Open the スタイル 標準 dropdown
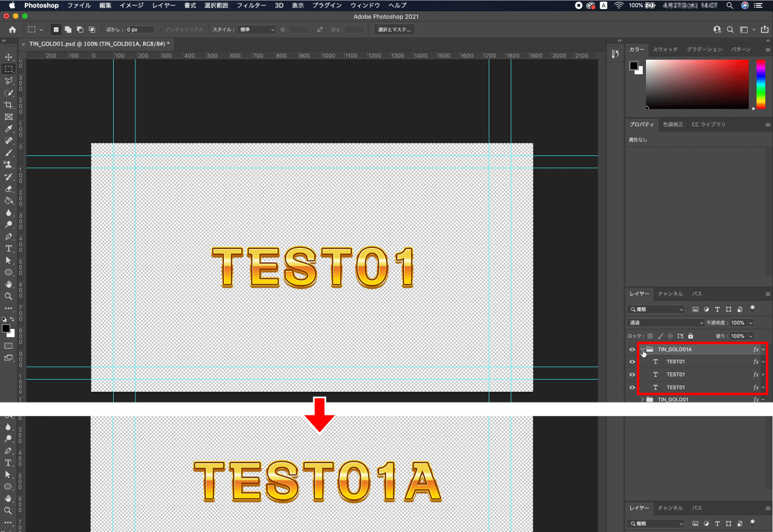 pos(257,29)
